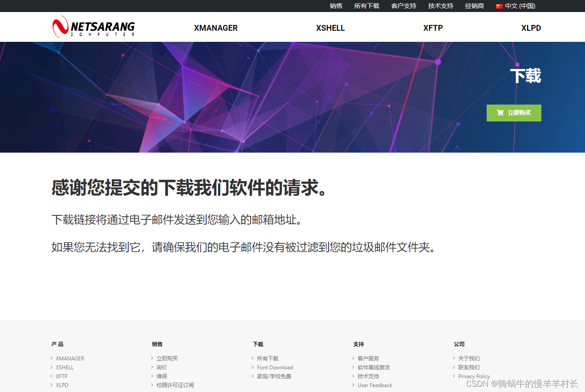Open the footer 所有下载 link

pos(268,359)
